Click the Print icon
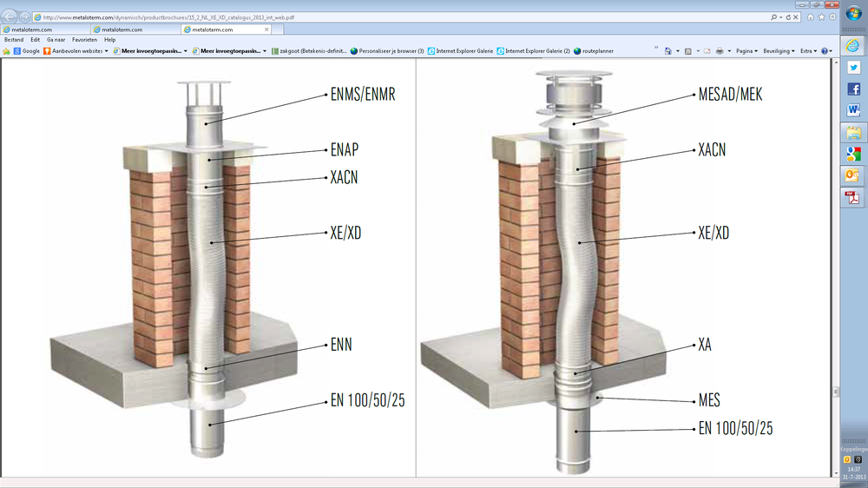This screenshot has width=868, height=488. (720, 51)
